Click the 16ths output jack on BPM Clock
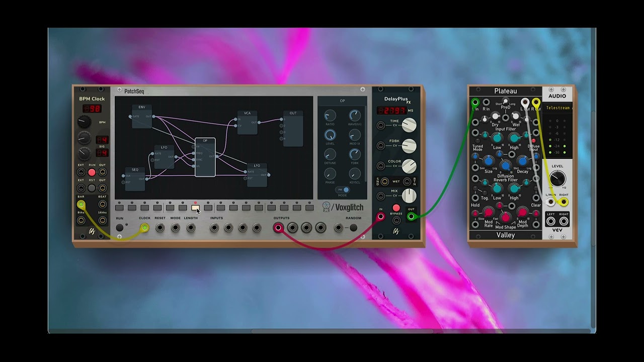The width and height of the screenshot is (644, 362). tap(102, 220)
